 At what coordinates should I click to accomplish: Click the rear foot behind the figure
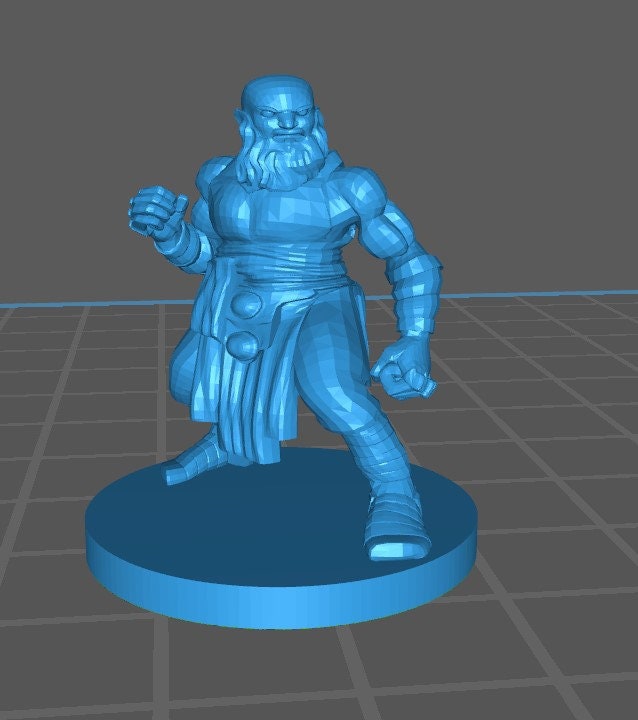[x=195, y=465]
